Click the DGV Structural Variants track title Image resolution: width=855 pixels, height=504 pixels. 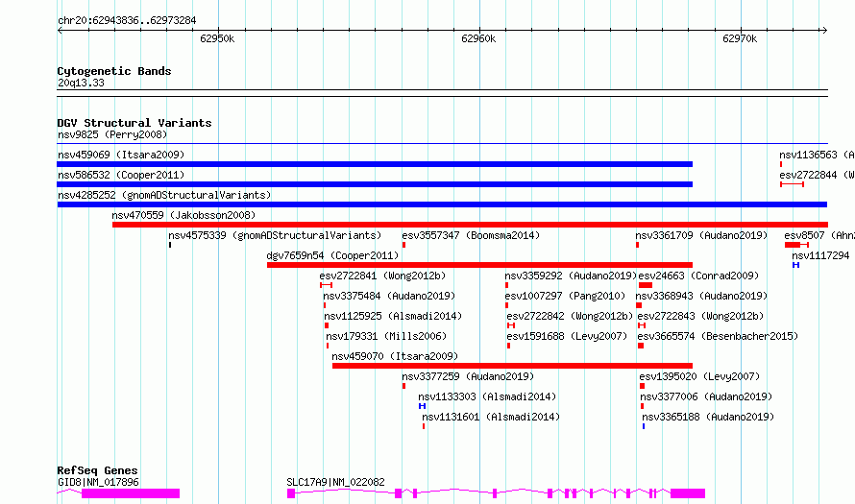click(134, 123)
